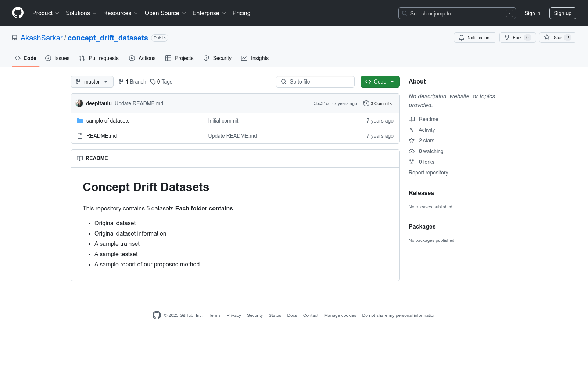
Task: Click the 7 years ago timestamp for README.md
Action: pyautogui.click(x=380, y=136)
